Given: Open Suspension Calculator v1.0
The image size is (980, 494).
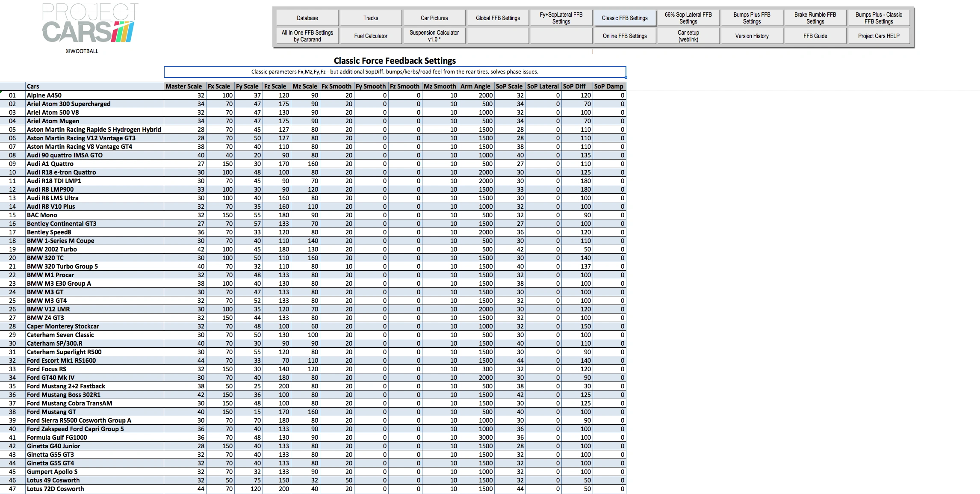Looking at the screenshot, I should point(434,36).
